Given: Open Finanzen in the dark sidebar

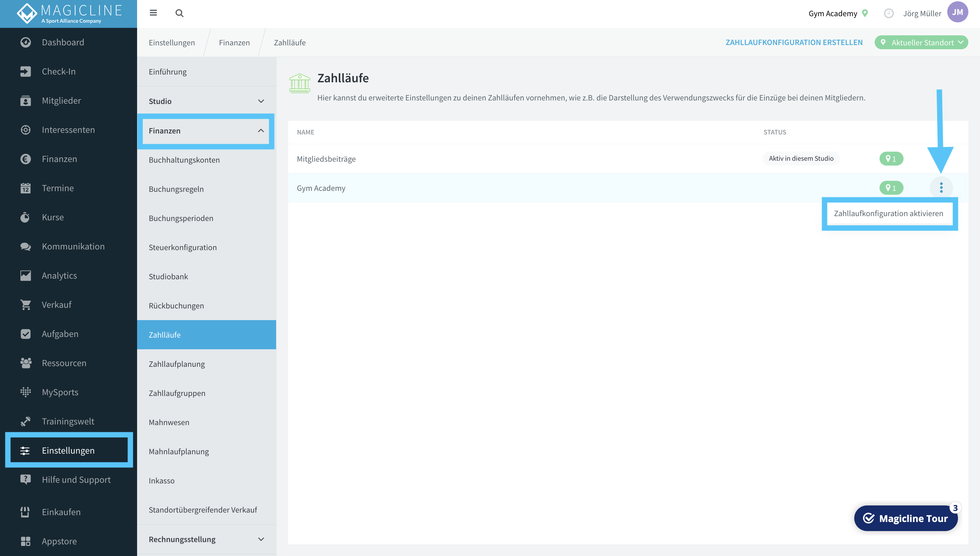Looking at the screenshot, I should (x=69, y=159).
